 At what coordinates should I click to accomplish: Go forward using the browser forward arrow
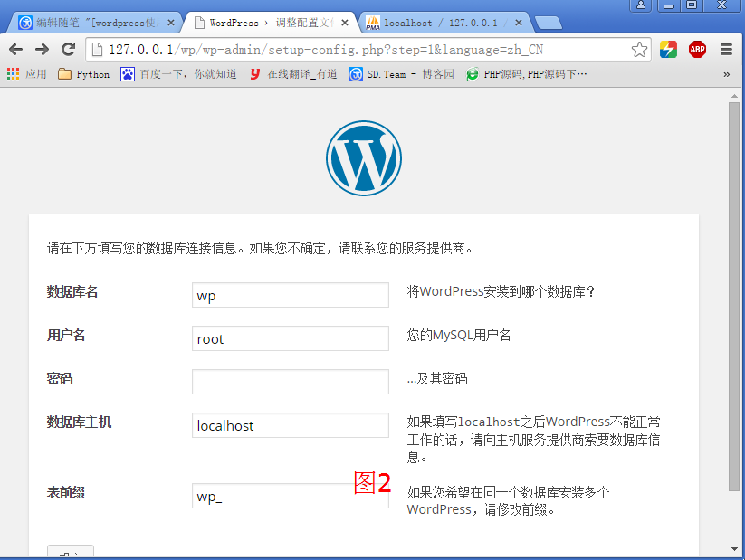pos(42,49)
